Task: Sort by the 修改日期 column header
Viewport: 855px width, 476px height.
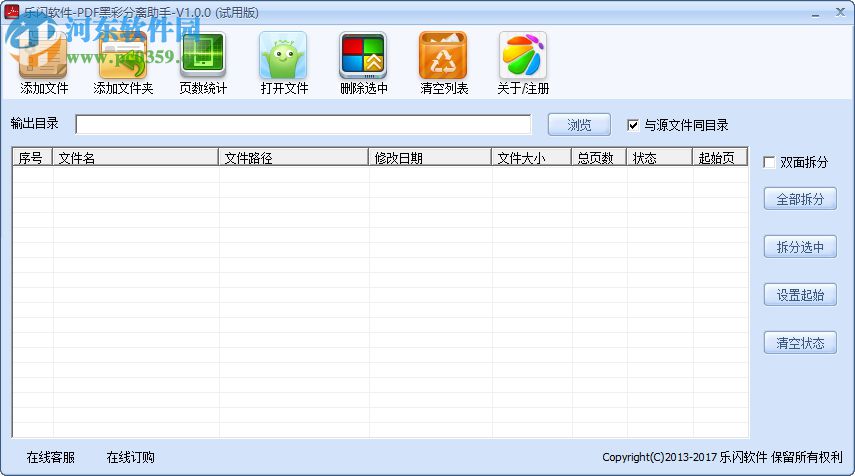Action: tap(430, 157)
